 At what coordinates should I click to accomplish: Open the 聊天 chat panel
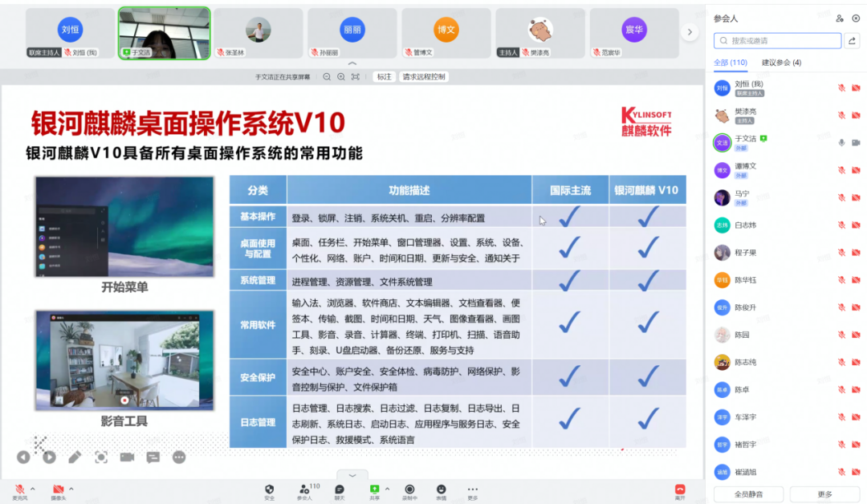[x=338, y=489]
